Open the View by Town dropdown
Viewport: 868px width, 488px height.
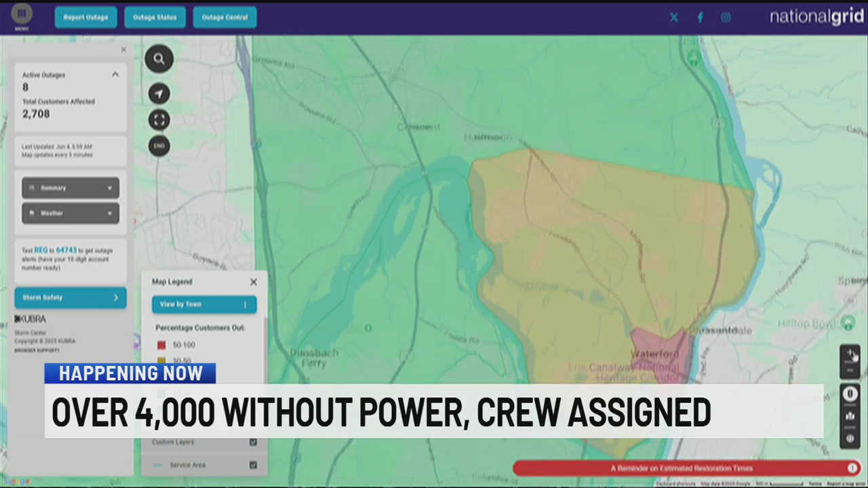tap(203, 304)
